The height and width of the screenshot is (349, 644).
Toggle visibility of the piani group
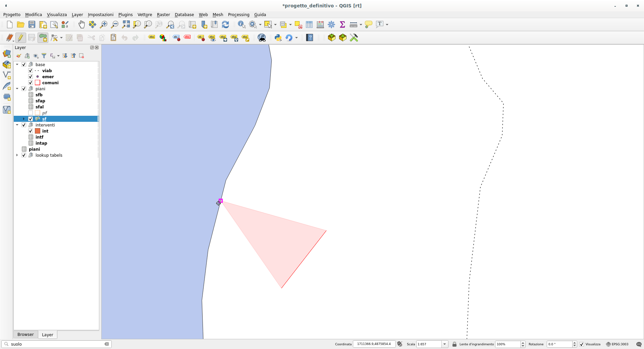(24, 89)
